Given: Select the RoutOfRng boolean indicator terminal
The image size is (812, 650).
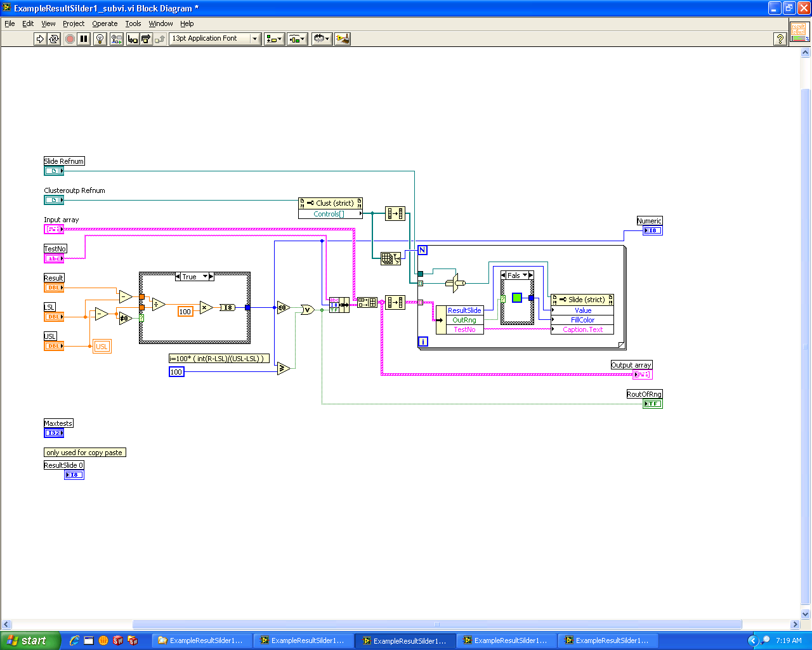Looking at the screenshot, I should [652, 404].
